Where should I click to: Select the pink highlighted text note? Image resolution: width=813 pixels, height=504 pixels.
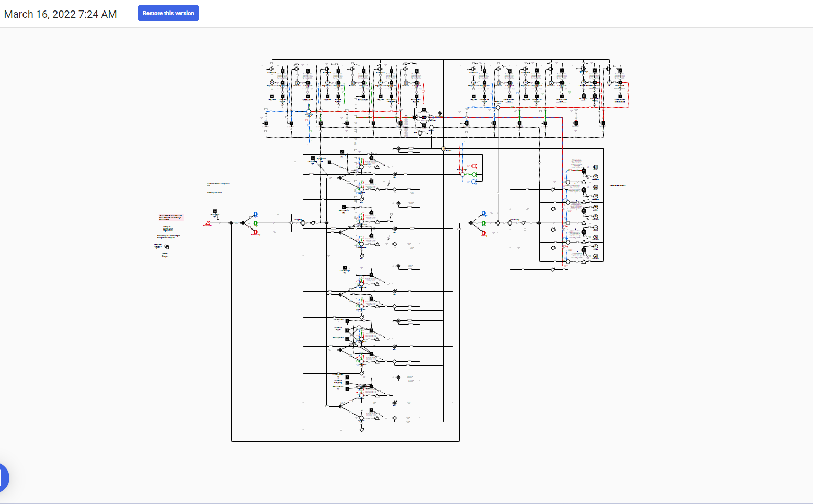tap(171, 217)
